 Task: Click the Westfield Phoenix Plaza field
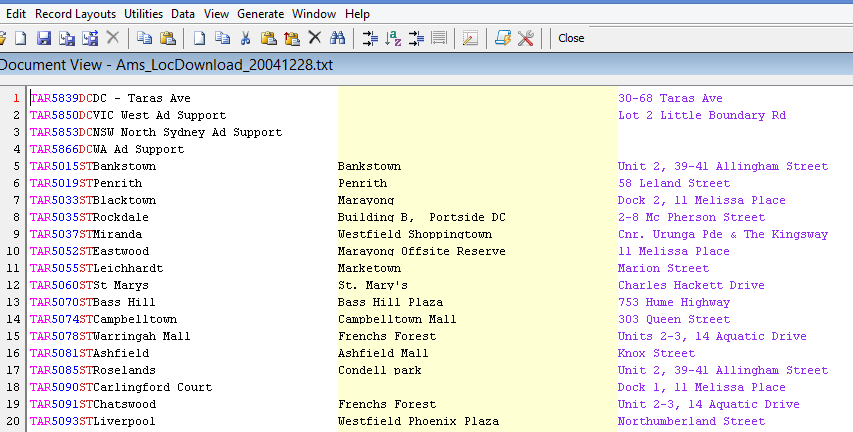click(418, 421)
